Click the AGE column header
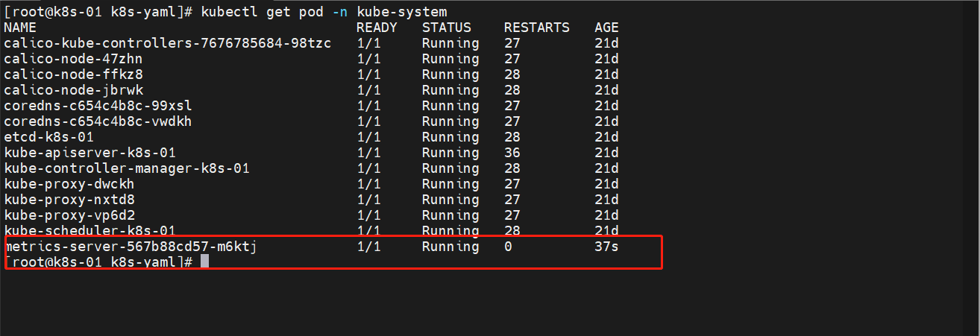Viewport: 980px width, 336px height. click(606, 28)
